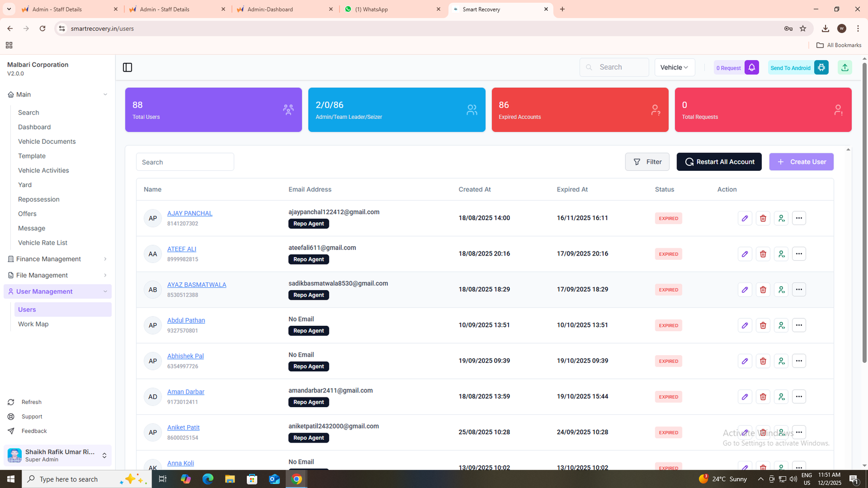Click the user-assign icon for AJAY PANCHAL
Image resolution: width=868 pixels, height=488 pixels.
(781, 218)
